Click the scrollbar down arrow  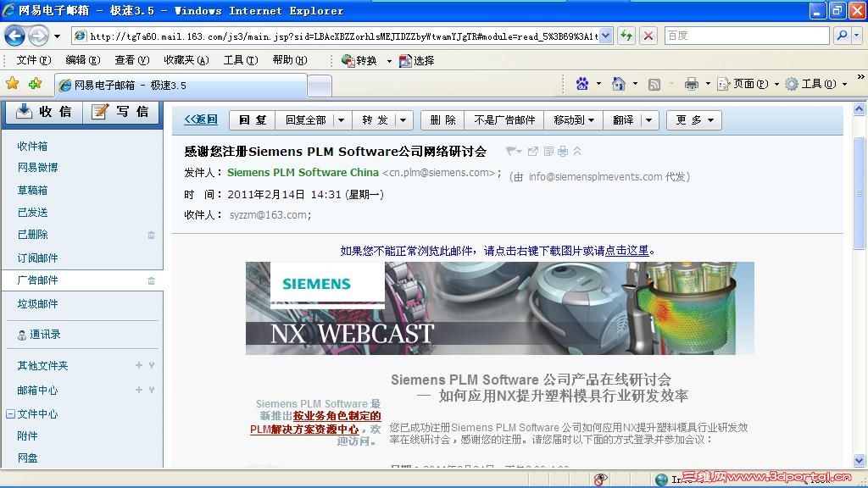click(859, 460)
